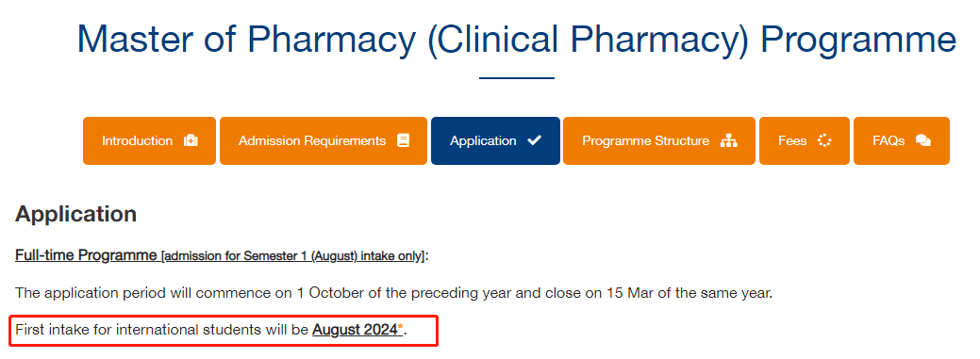Select the active Application tab label
This screenshot has width=980, height=359.
tap(483, 141)
